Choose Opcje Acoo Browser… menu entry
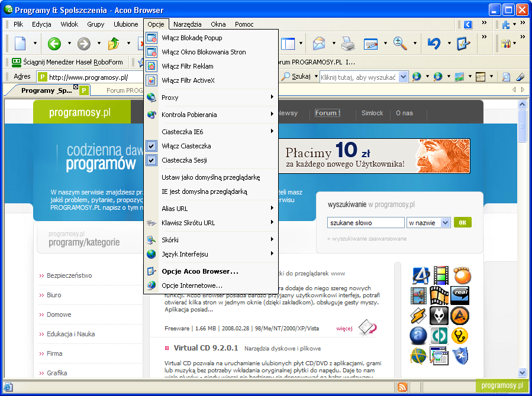 tap(211, 271)
